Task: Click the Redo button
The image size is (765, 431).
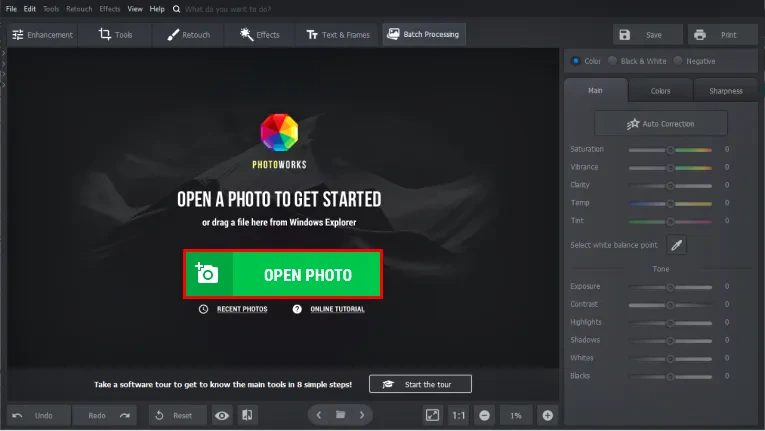Action: tap(104, 415)
